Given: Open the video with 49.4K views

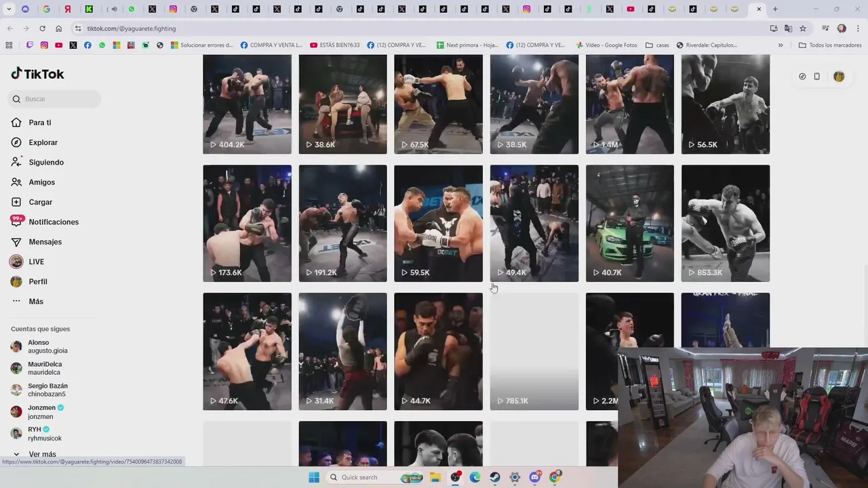Looking at the screenshot, I should (534, 223).
